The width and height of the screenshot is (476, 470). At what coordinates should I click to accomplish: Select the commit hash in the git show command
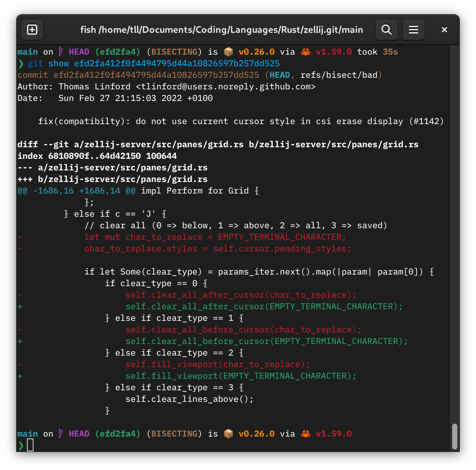coord(176,63)
